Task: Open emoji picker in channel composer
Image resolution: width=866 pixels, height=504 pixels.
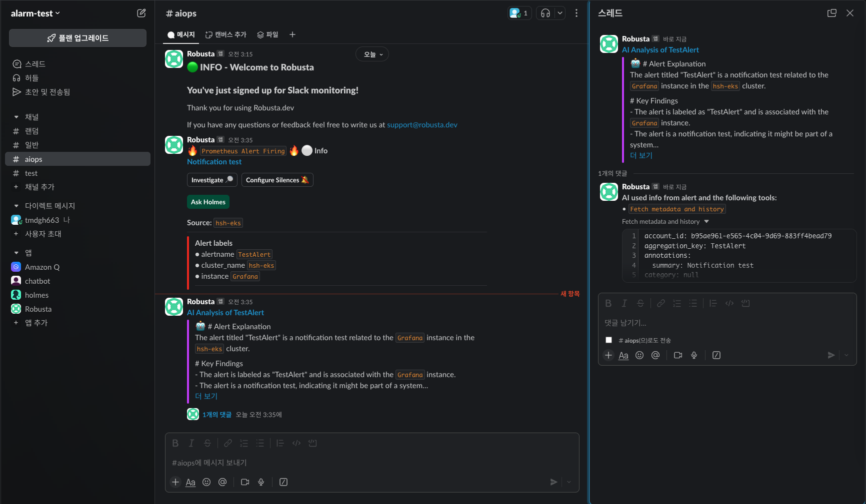Action: point(206,482)
